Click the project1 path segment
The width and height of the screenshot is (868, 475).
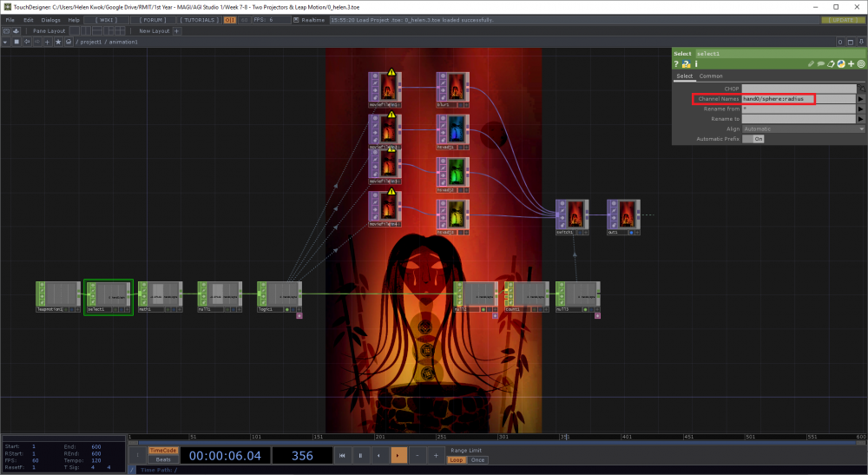[x=91, y=42]
